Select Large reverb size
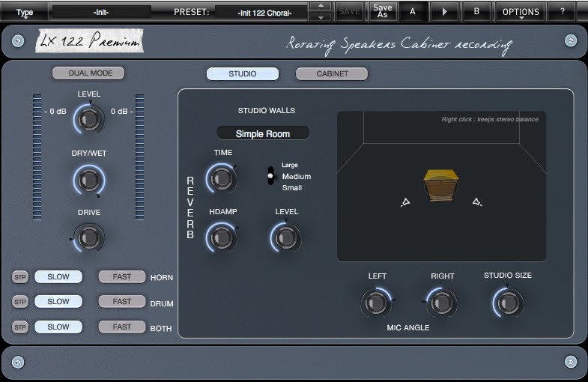This screenshot has width=588, height=382. (x=289, y=165)
